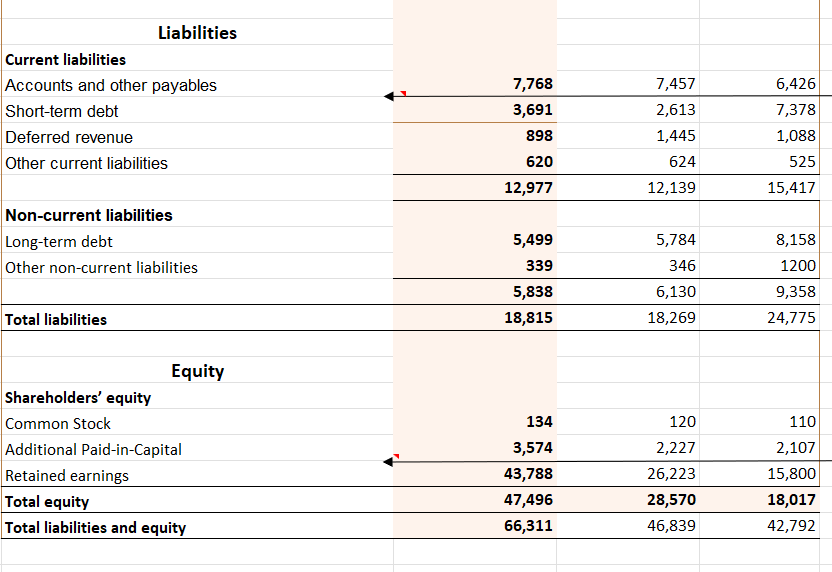Select the cell with value 7,457
832x572 pixels.
628,84
